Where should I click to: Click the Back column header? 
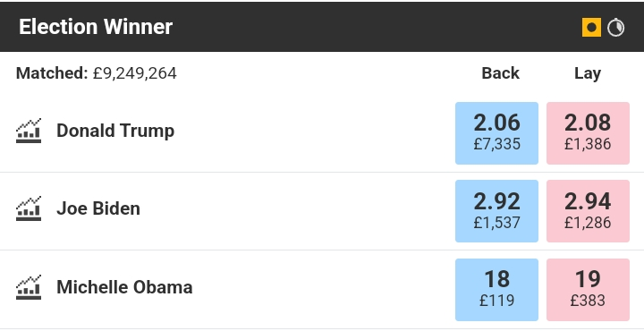(500, 73)
